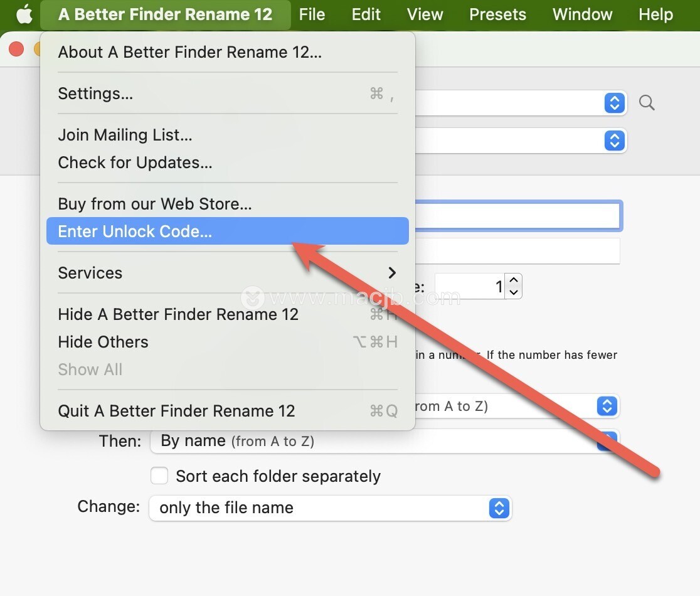Open the Window menu
The image size is (700, 596).
tap(582, 14)
